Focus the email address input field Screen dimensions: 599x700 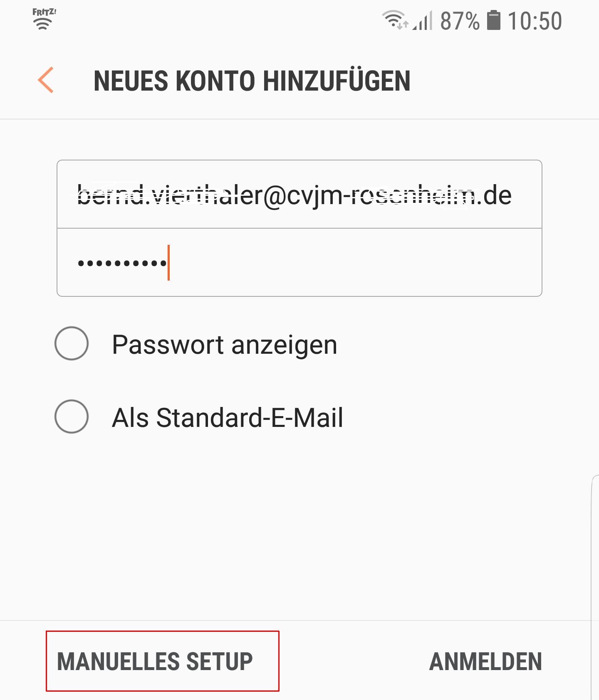point(299,195)
